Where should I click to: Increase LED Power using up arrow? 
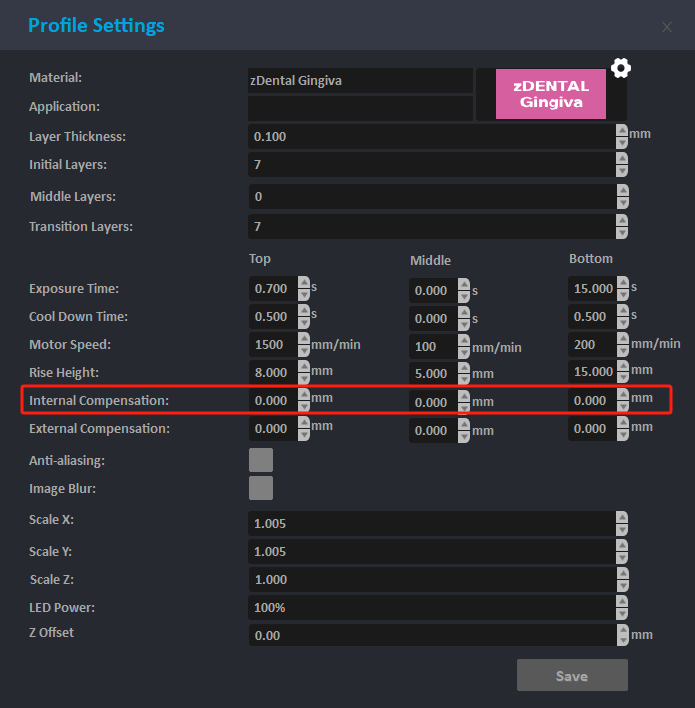coord(622,601)
